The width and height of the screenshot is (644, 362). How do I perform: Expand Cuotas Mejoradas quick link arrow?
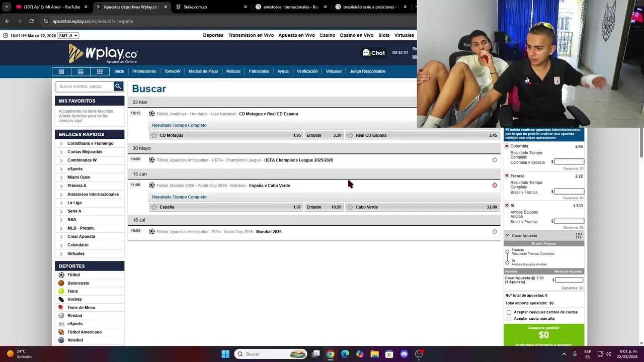tap(61, 152)
